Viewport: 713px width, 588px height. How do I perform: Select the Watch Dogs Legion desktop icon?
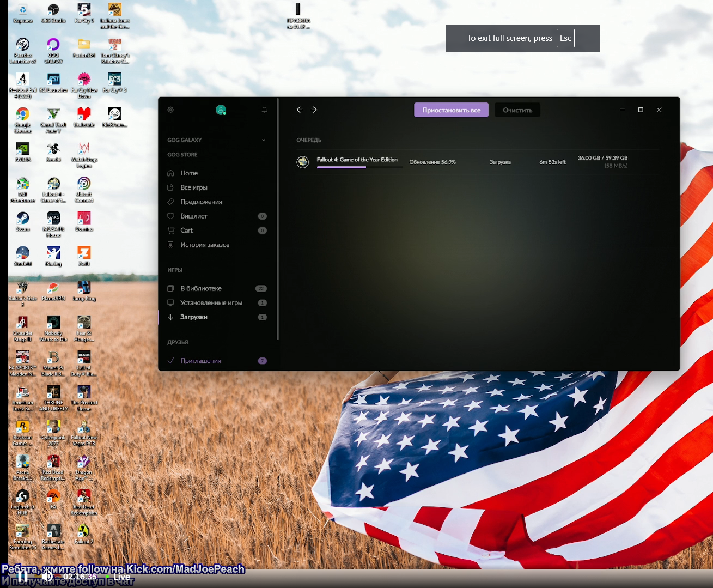[84, 155]
